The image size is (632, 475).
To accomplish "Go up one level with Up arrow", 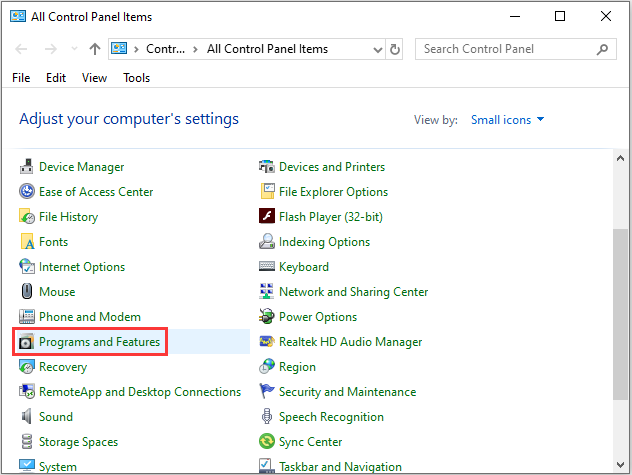I will 95,49.
